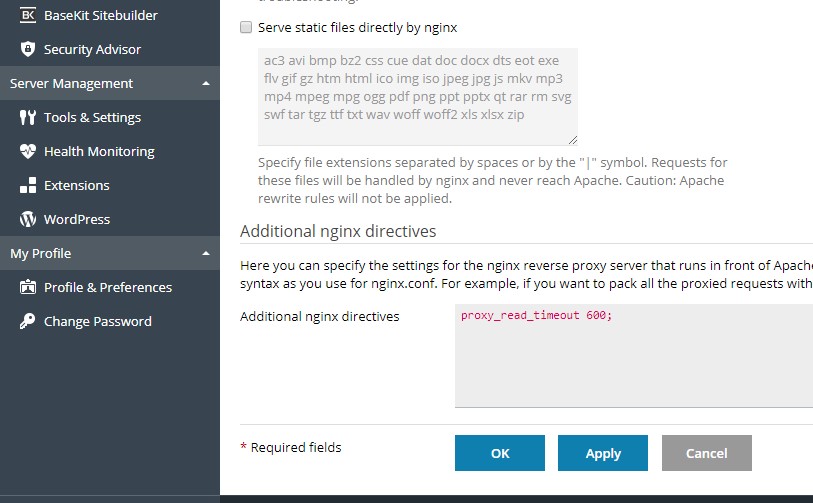This screenshot has height=503, width=813.
Task: Click the Security Advisor shield icon
Action: [27, 49]
